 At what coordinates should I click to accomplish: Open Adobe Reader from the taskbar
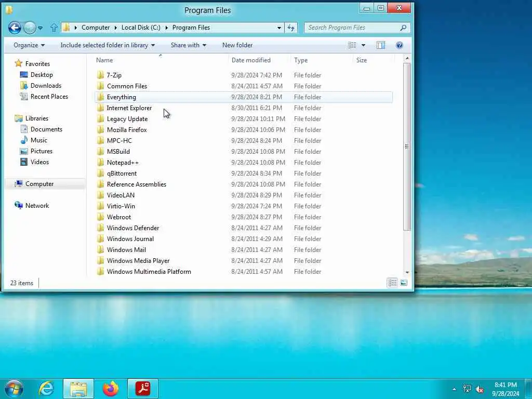click(x=143, y=389)
